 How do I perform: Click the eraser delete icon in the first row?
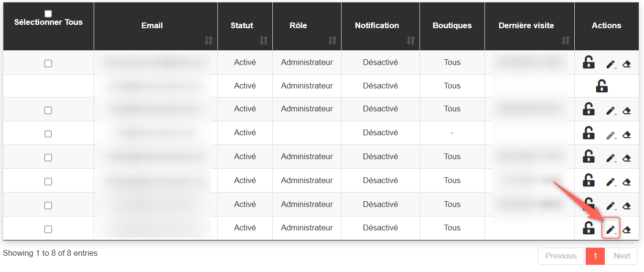627,64
